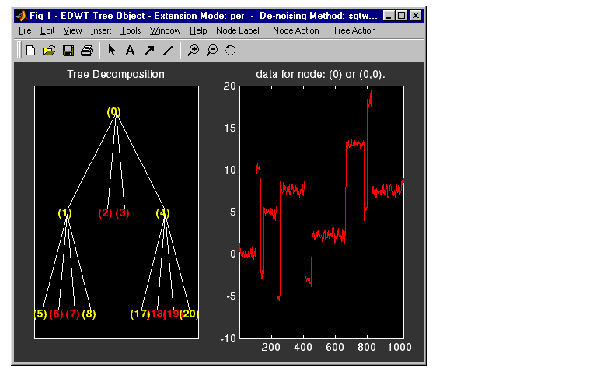Screen dimensions: 600x374
Task: Open a file with the folder icon
Action: pyautogui.click(x=49, y=50)
